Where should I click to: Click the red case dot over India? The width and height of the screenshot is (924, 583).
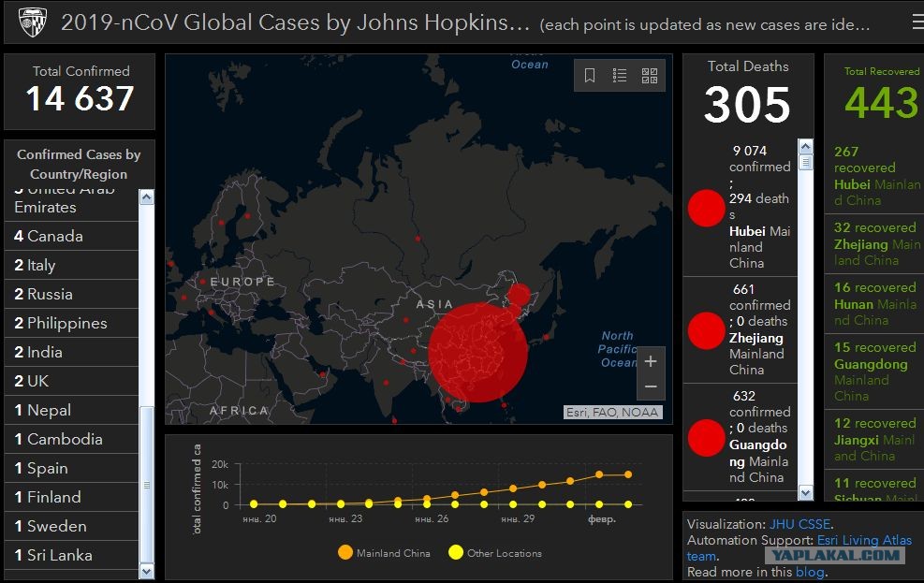pos(386,383)
